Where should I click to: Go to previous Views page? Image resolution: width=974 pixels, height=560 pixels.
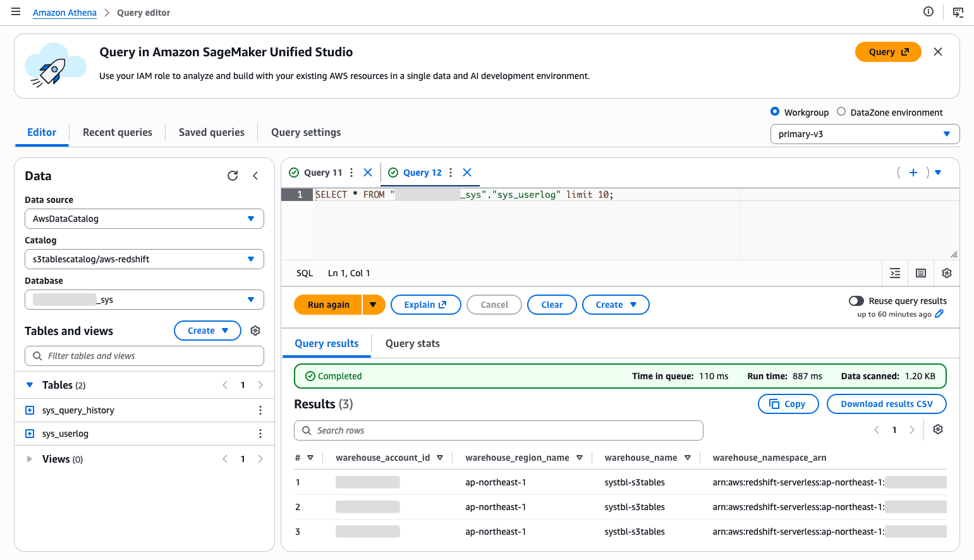tap(225, 459)
